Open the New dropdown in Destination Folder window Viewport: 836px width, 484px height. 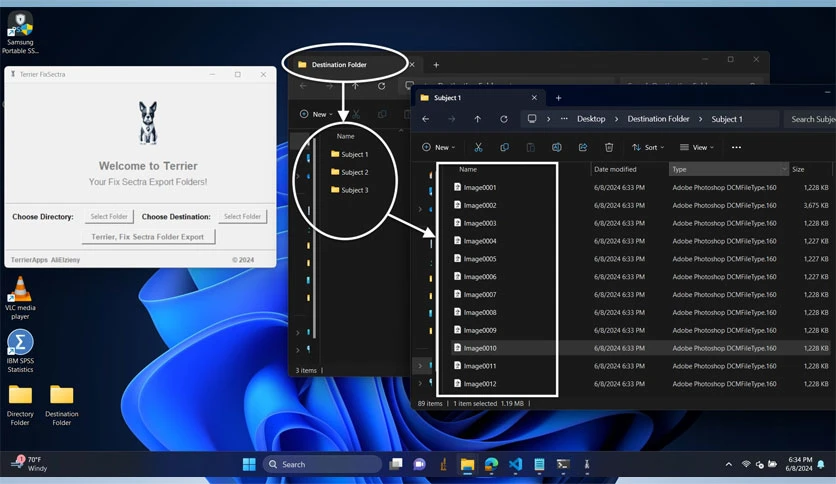pyautogui.click(x=316, y=114)
